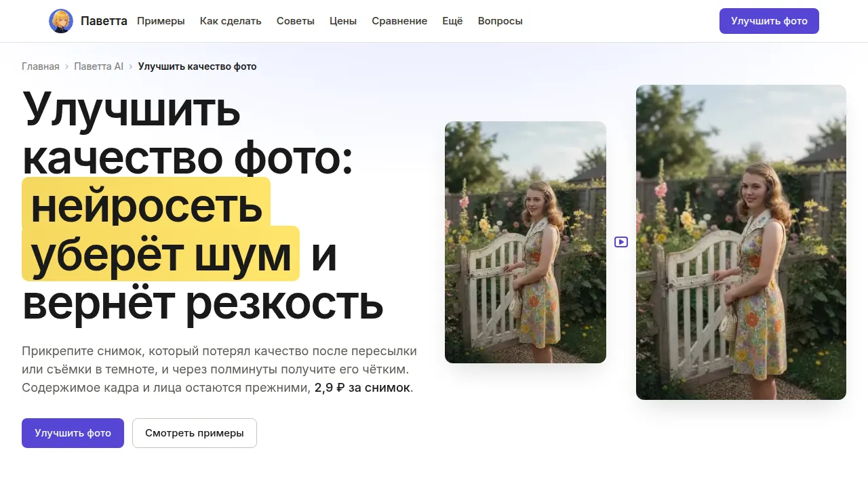This screenshot has width=868, height=488.
Task: Open the Как сделать menu item
Action: pos(231,21)
